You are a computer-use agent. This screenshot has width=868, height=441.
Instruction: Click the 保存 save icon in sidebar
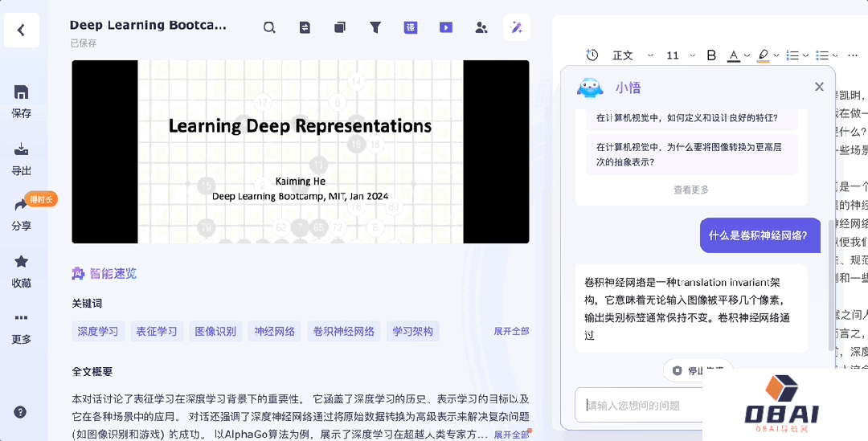pyautogui.click(x=22, y=92)
